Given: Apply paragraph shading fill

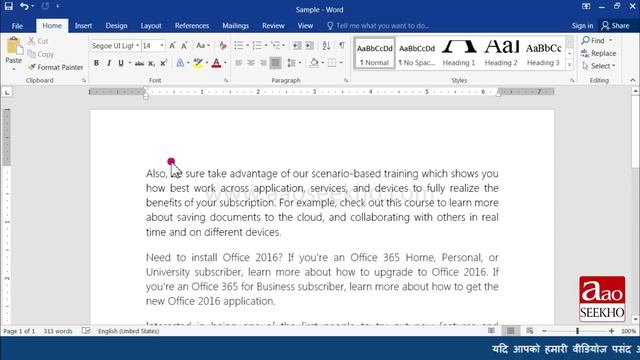Looking at the screenshot, I should (314, 63).
